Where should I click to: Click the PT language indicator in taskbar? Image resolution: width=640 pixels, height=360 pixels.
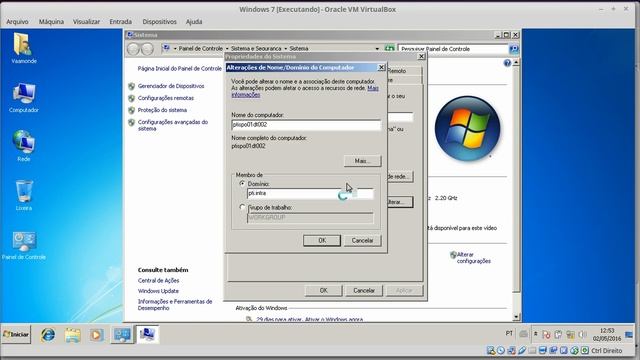point(509,333)
